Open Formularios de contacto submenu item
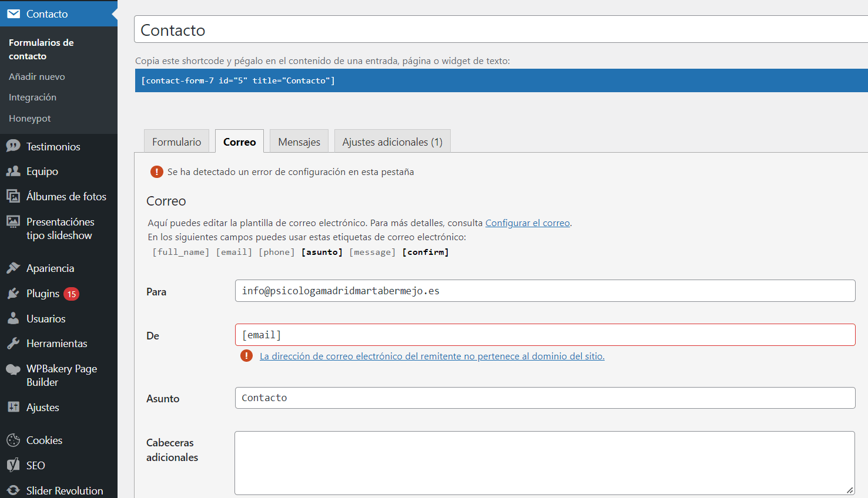The height and width of the screenshot is (498, 868). click(x=41, y=49)
